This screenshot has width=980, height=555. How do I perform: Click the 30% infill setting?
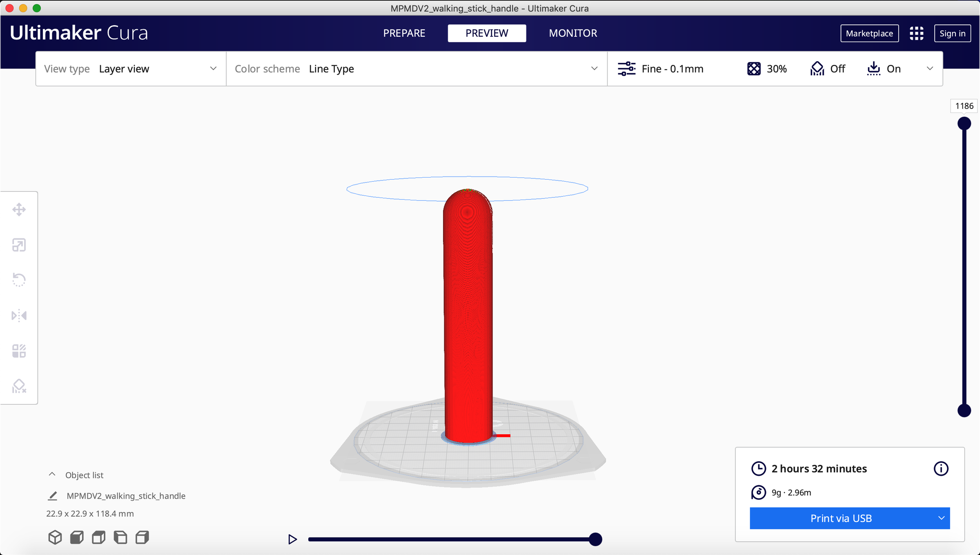click(767, 69)
